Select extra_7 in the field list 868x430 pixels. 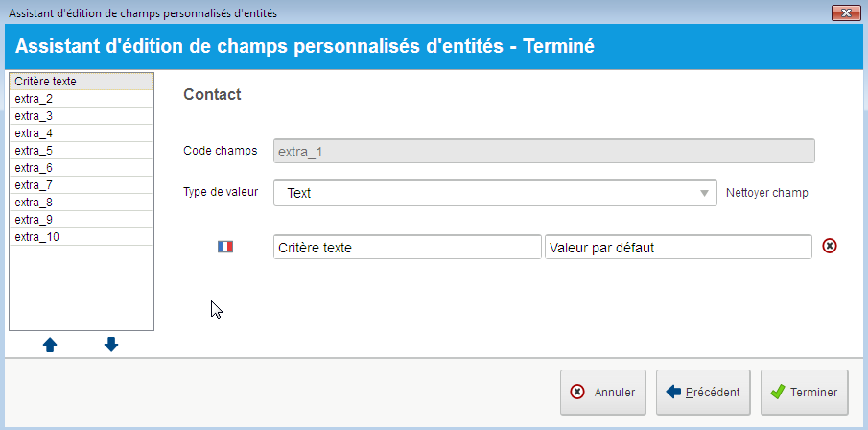[x=82, y=185]
